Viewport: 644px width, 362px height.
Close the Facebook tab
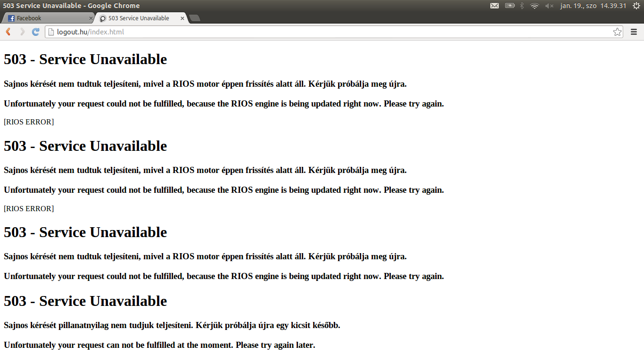91,18
